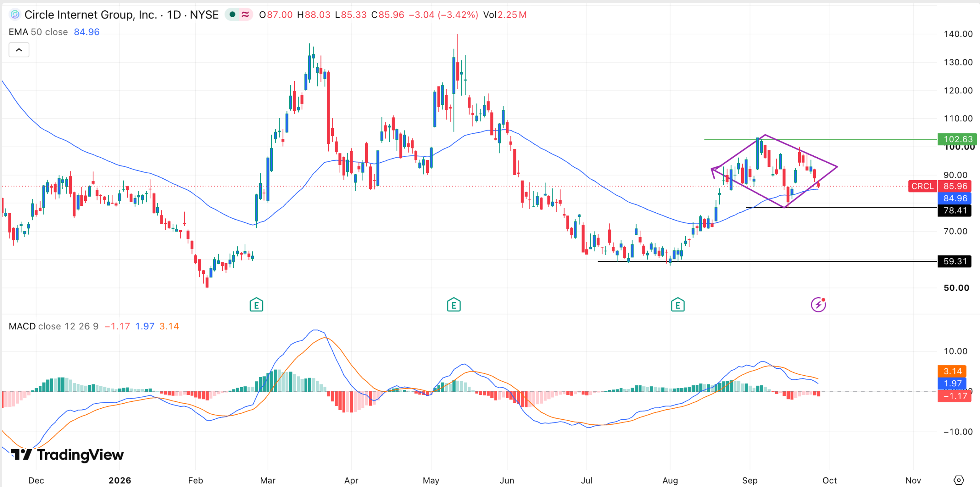Click the 78.41 price level label
Screen dimensions: 980x487
(x=954, y=210)
